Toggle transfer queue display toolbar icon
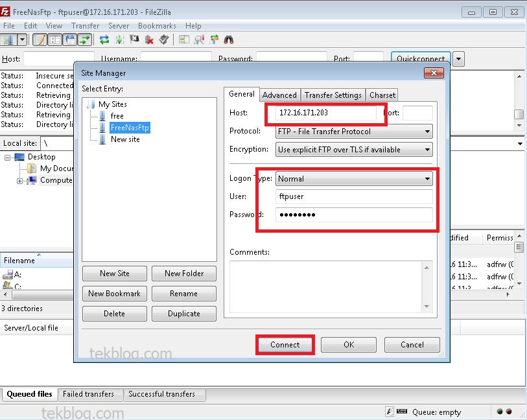 (x=85, y=40)
